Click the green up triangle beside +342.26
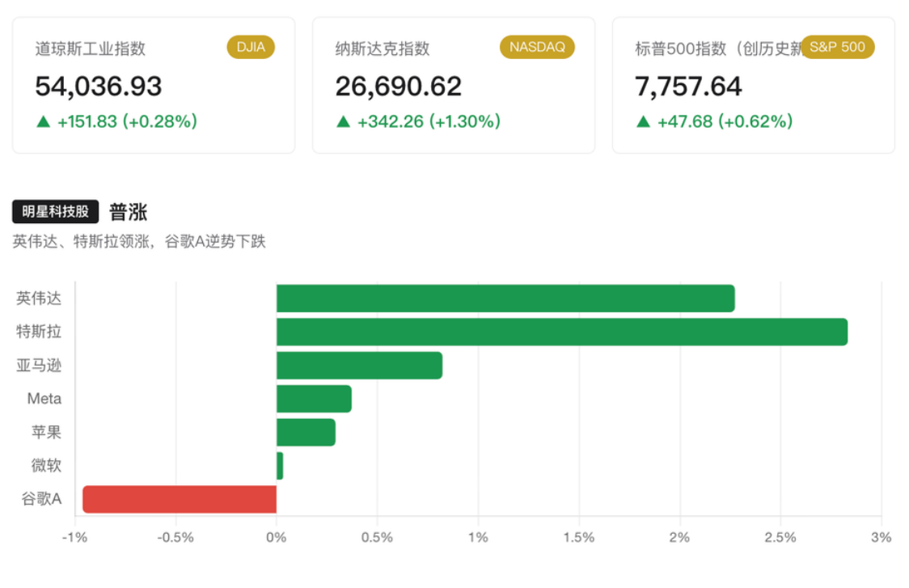Viewport: 909px width, 588px height. (x=343, y=121)
